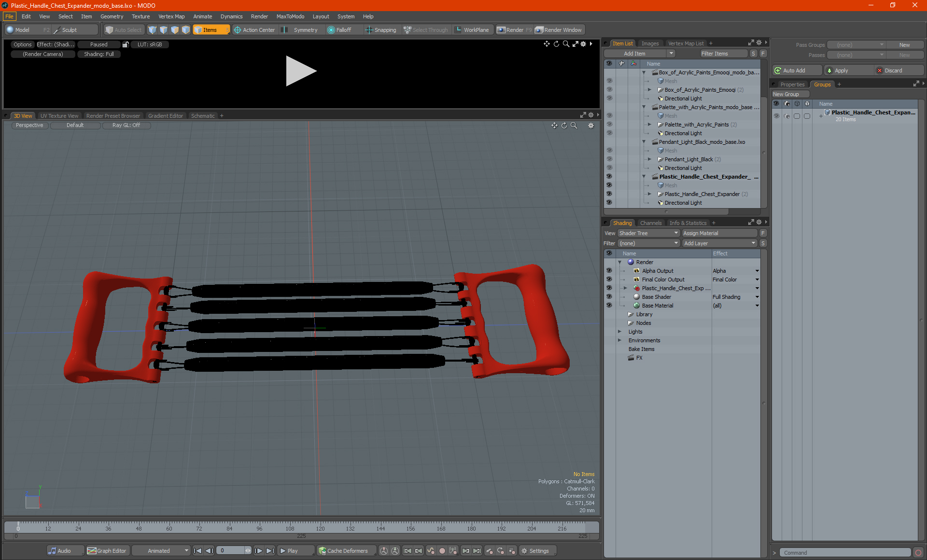Click timeline at frame 120

[320, 524]
